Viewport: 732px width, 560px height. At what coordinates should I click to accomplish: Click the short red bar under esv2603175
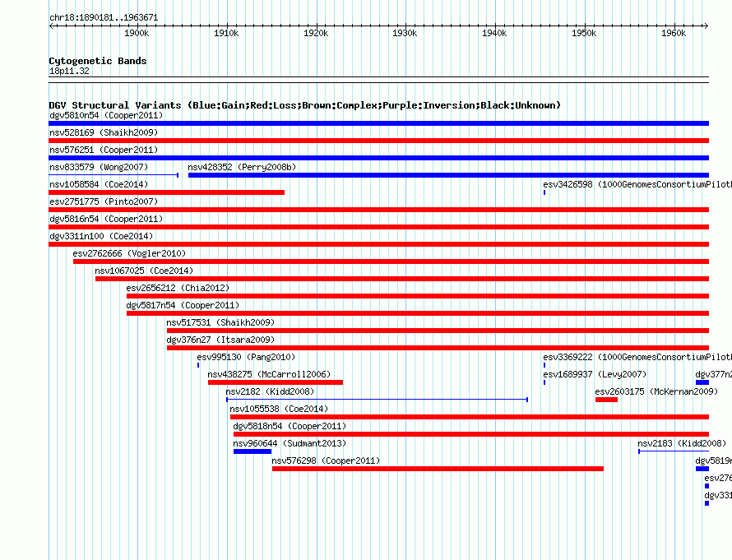606,400
